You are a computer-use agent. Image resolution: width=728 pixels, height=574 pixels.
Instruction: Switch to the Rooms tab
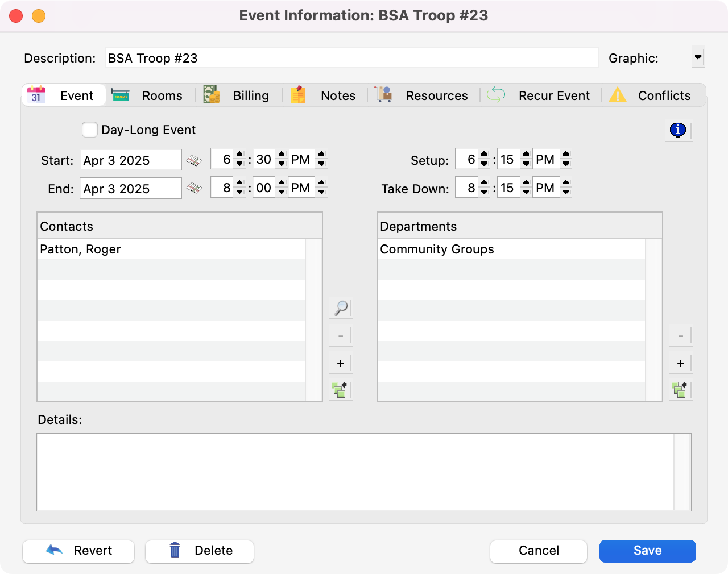tap(149, 95)
